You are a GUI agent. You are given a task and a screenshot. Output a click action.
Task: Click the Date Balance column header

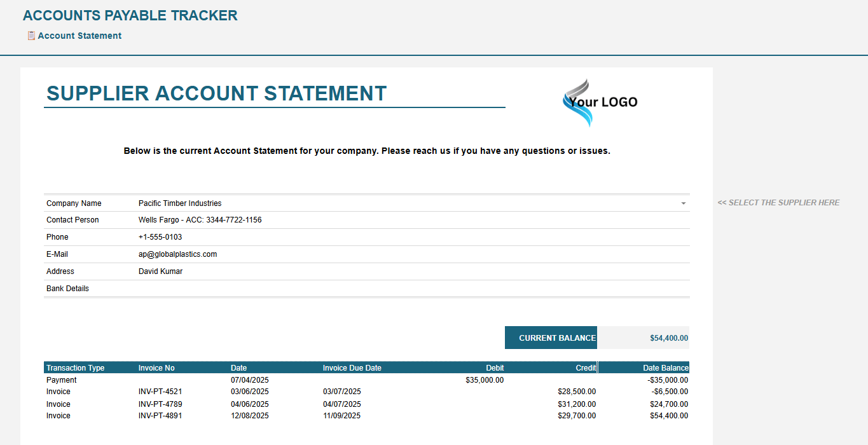point(665,368)
